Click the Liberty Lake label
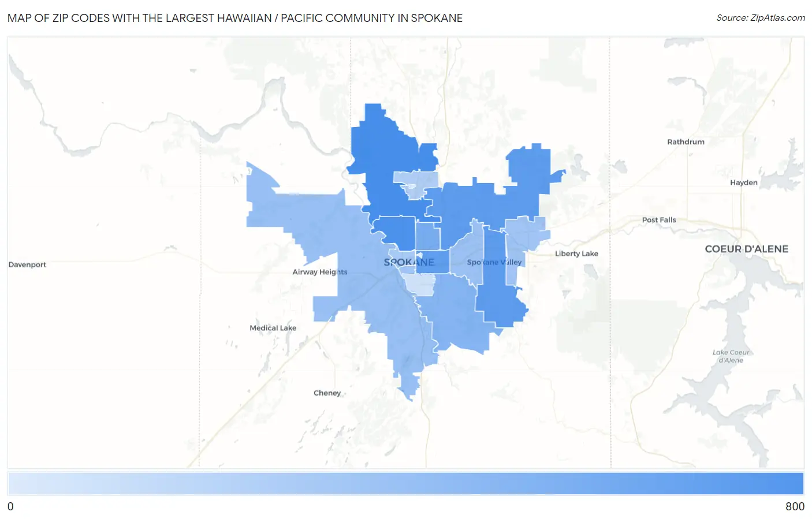This screenshot has width=812, height=519. pyautogui.click(x=576, y=253)
